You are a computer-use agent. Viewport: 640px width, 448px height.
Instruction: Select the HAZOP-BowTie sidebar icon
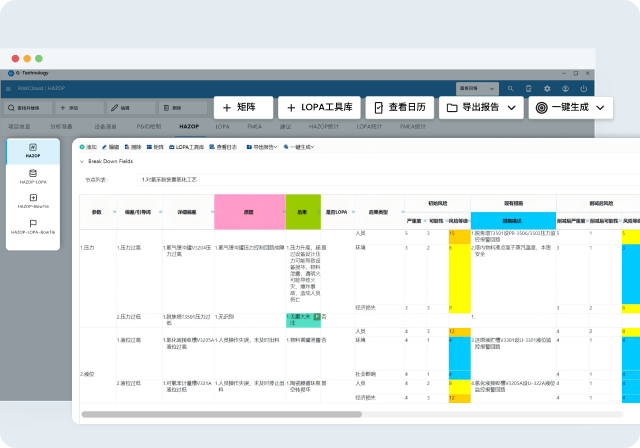[33, 201]
